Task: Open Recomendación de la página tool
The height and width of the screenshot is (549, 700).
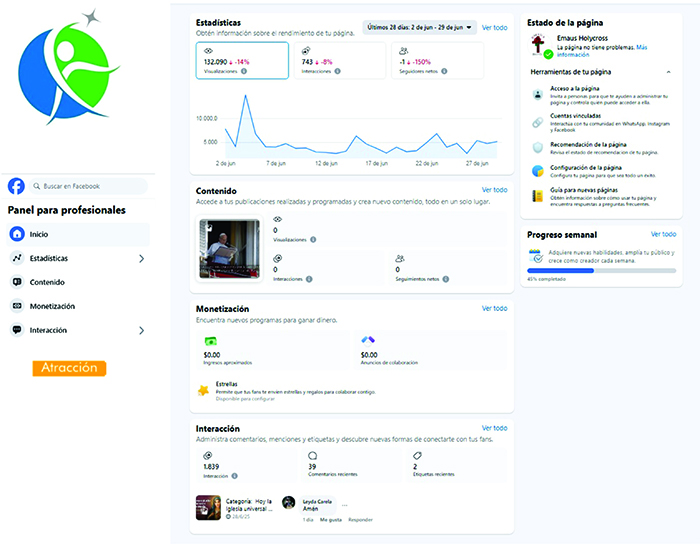Action: (538, 146)
